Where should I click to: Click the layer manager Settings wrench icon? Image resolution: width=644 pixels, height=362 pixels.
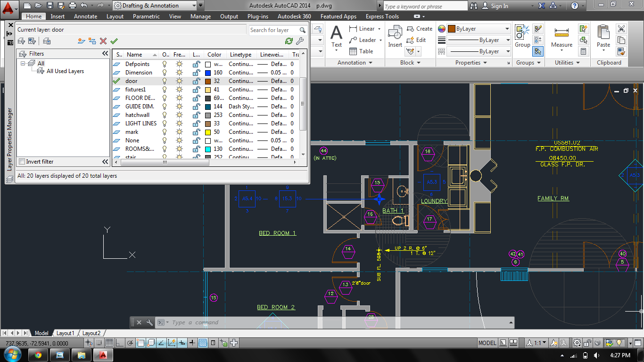pyautogui.click(x=299, y=41)
